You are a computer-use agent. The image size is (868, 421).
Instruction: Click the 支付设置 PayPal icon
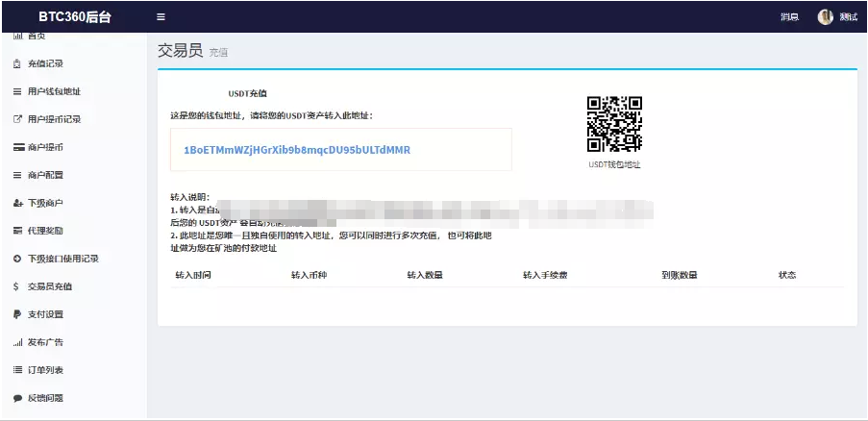[17, 314]
